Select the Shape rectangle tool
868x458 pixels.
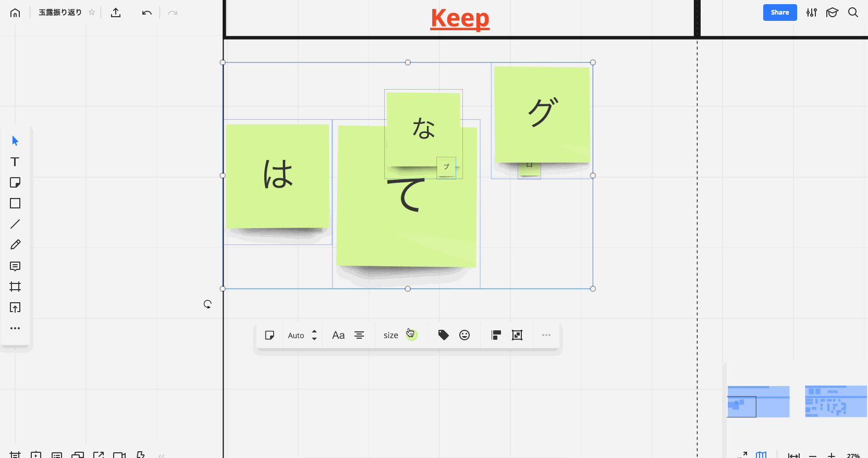click(15, 203)
